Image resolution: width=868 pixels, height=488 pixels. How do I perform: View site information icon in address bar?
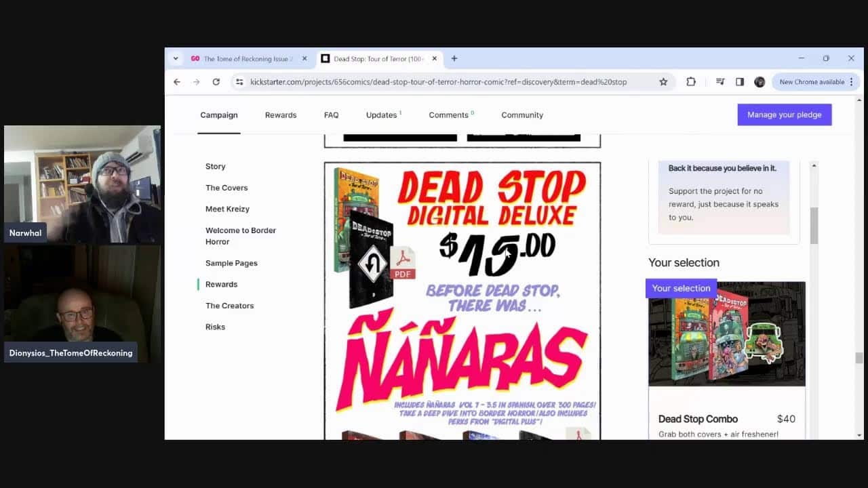(239, 82)
